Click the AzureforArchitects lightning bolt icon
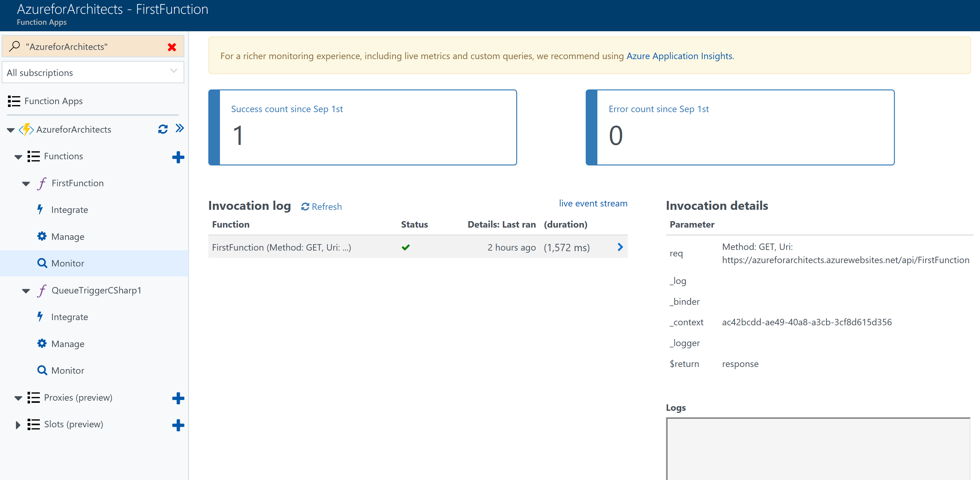 (x=26, y=130)
